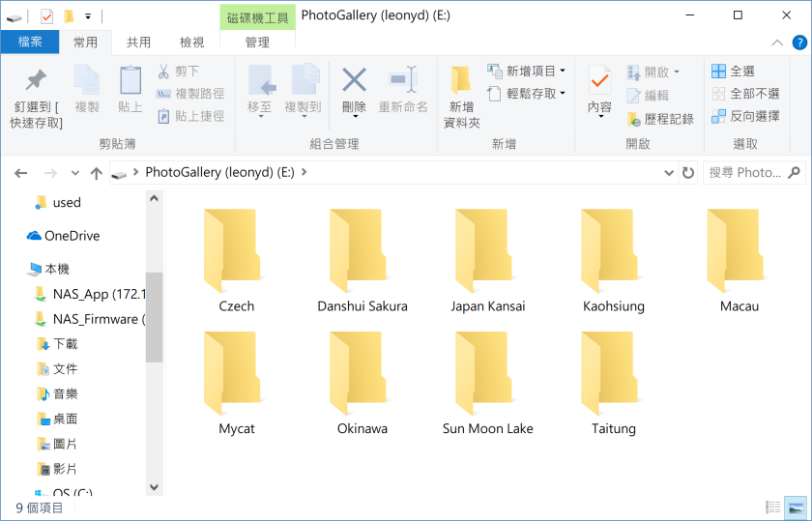The height and width of the screenshot is (521, 812).
Task: Click Paste Shortcut (貼上捷徑)
Action: pyautogui.click(x=190, y=116)
